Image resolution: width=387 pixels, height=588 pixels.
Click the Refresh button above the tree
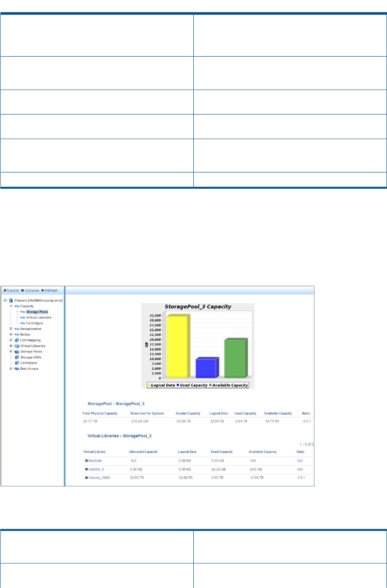49,290
